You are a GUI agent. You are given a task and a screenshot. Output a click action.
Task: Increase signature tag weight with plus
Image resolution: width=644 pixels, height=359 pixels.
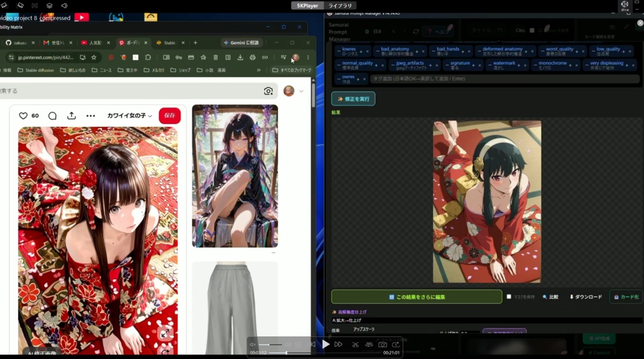(473, 65)
